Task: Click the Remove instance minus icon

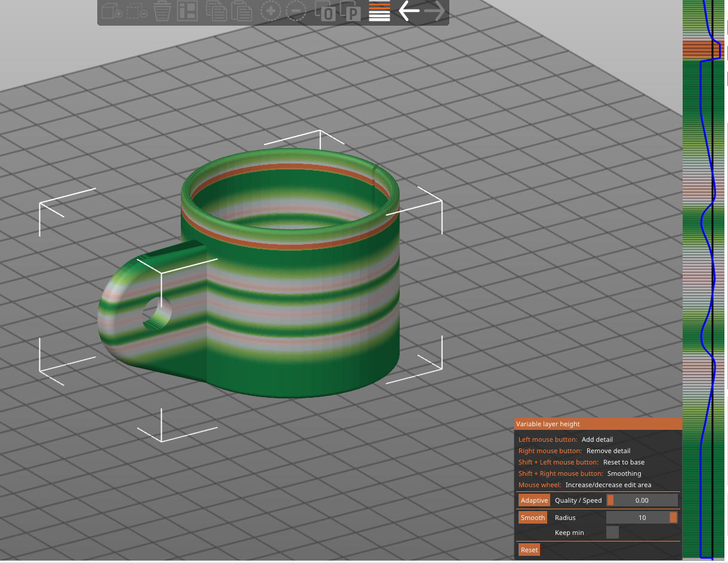Action: [x=296, y=11]
